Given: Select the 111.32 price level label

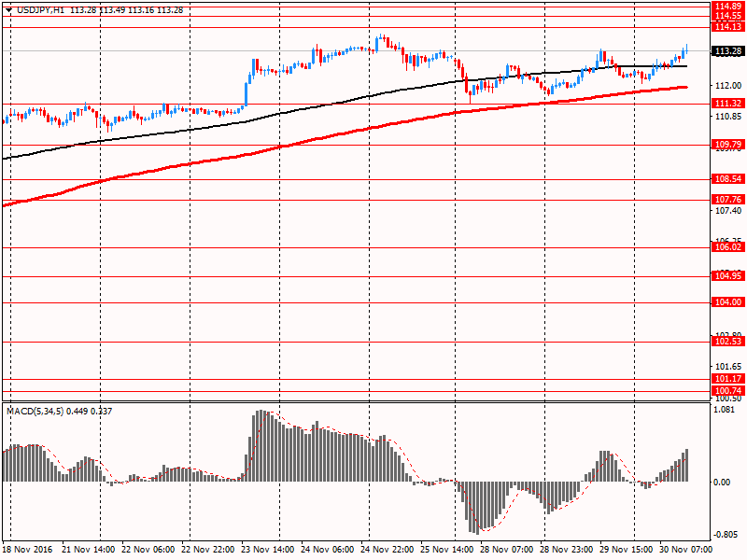Looking at the screenshot, I should pyautogui.click(x=727, y=104).
